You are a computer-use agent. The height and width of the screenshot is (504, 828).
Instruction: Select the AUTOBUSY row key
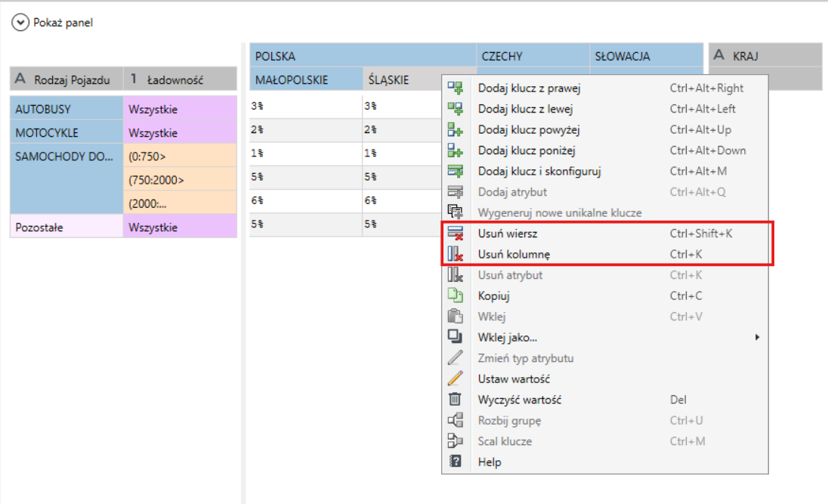[66, 110]
